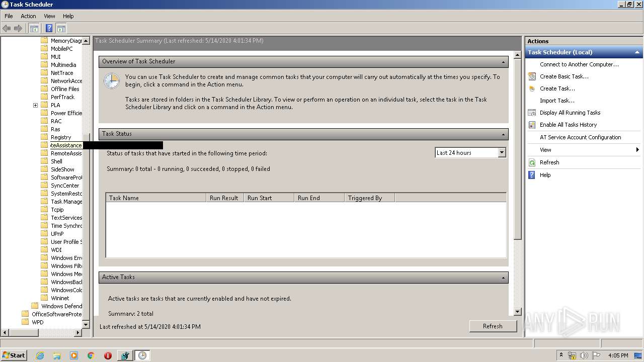Open the File menu
Screen dimensions: 644x362
coord(9,16)
